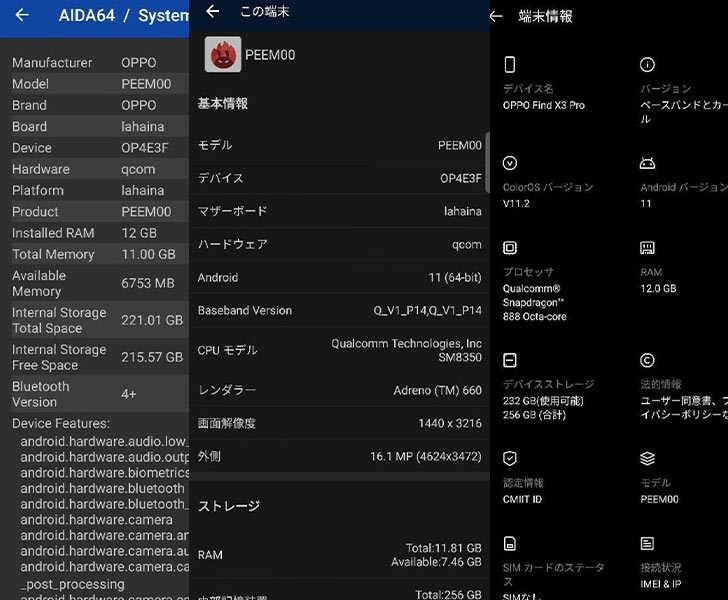
Task: Tap the certification shield icon
Action: [510, 458]
